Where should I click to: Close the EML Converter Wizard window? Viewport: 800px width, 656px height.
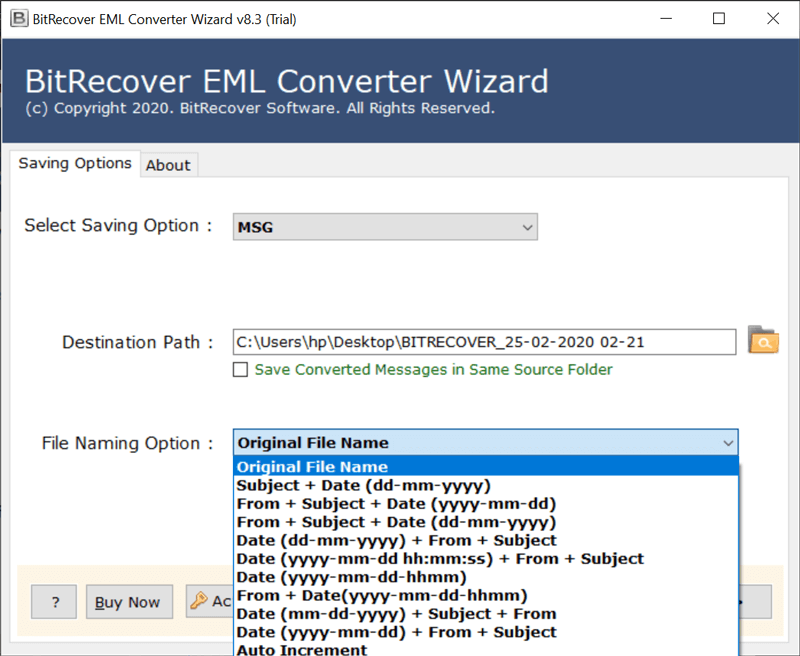[773, 19]
